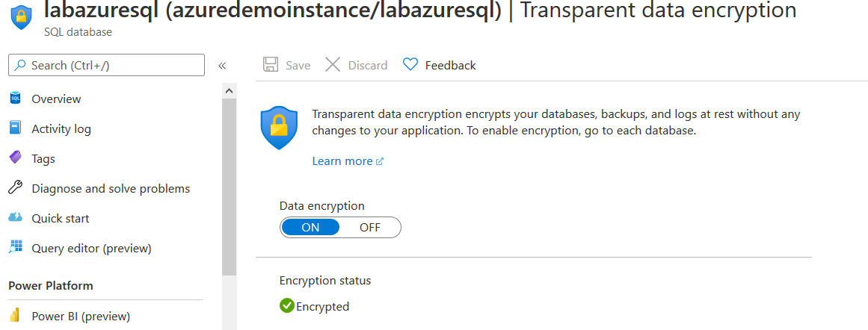
Task: Select Diagnose and solve problems menu item
Action: [111, 188]
